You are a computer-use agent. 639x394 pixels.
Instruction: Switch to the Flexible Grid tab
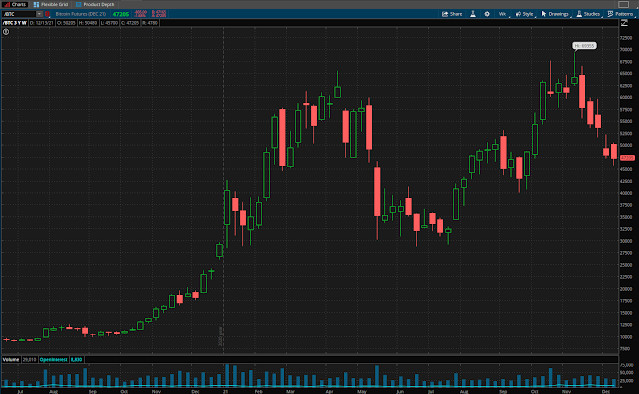tap(51, 4)
